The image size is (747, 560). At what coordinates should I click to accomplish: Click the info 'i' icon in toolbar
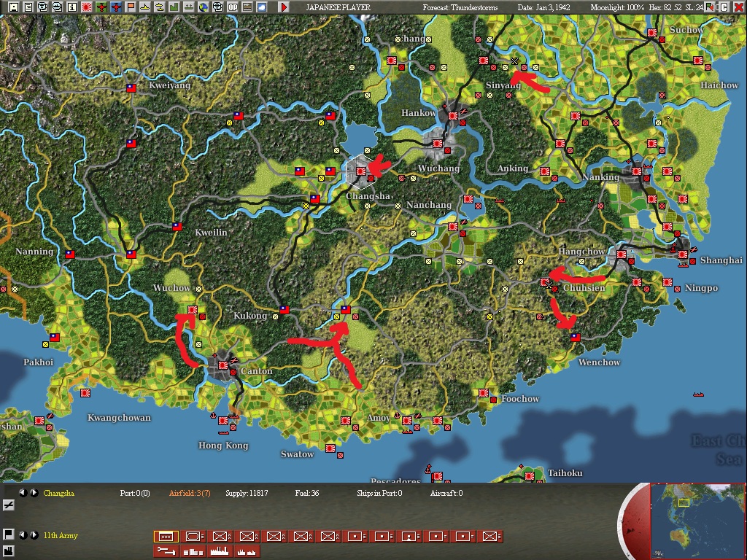pyautogui.click(x=72, y=7)
